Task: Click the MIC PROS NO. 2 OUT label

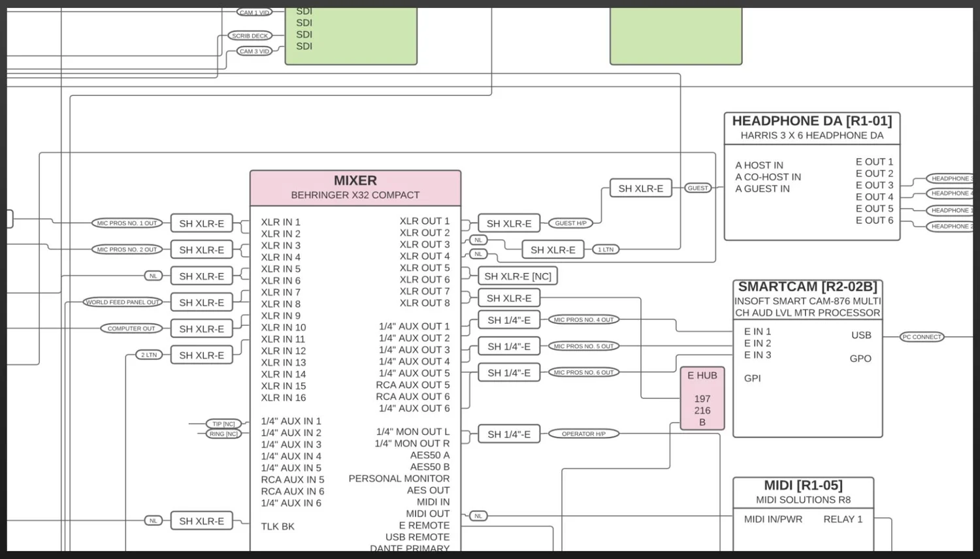Action: tap(127, 249)
